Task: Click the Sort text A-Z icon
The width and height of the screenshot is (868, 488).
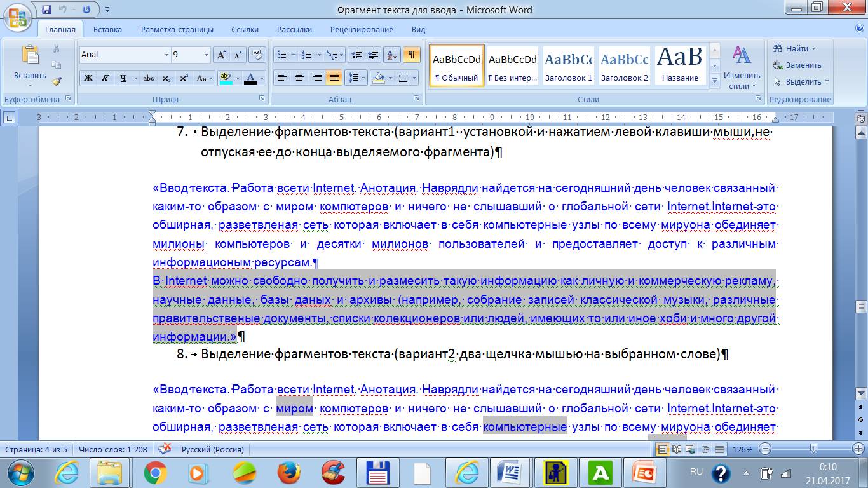Action: pyautogui.click(x=391, y=55)
